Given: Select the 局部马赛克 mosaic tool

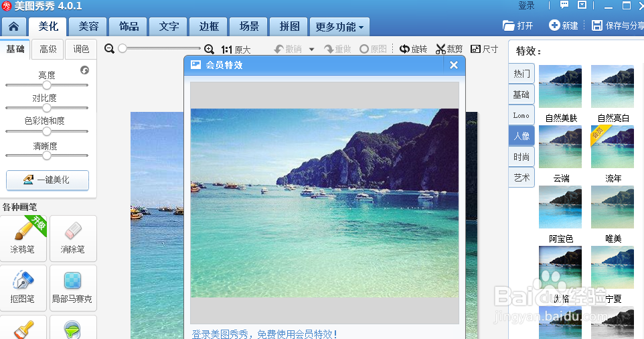Looking at the screenshot, I should click(x=73, y=288).
